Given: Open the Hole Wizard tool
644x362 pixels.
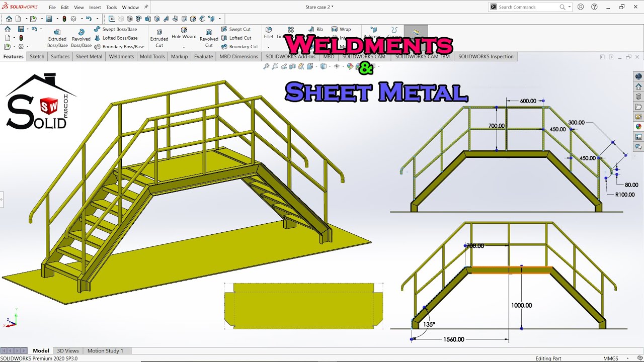Looking at the screenshot, I should pos(184,34).
